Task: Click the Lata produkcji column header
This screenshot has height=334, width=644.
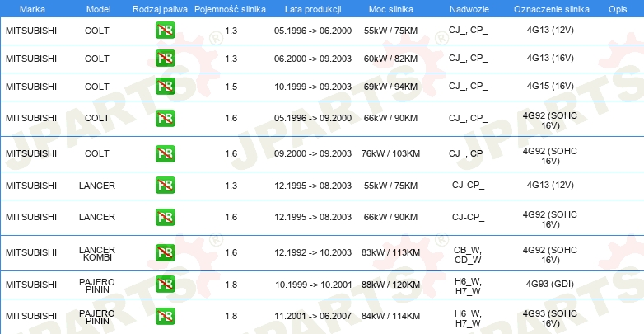Action: pos(313,9)
